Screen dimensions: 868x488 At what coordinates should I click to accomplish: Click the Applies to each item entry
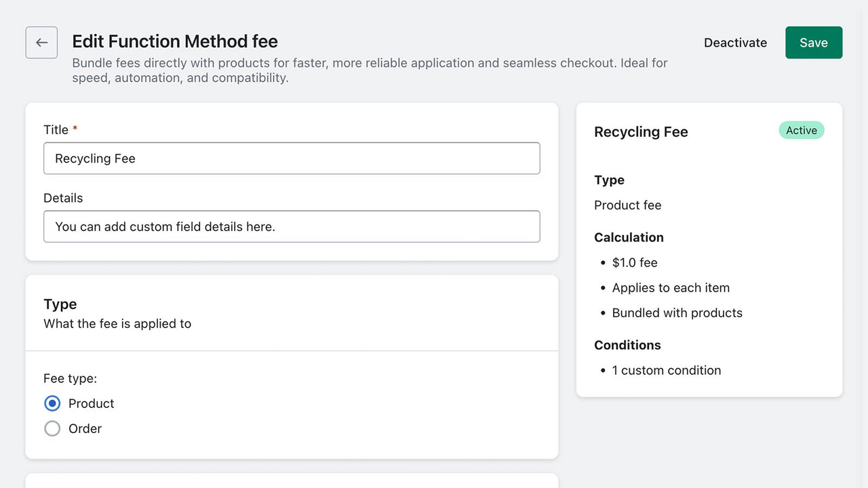click(x=671, y=287)
